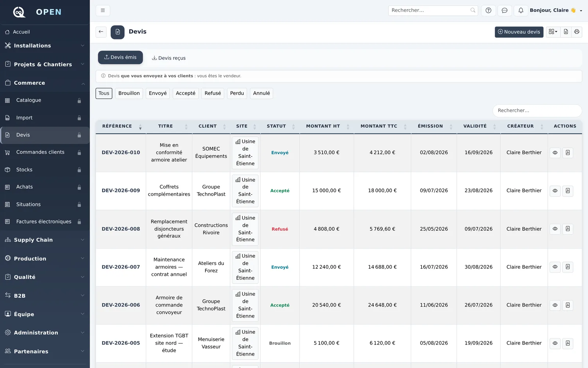
Task: Filter quotes by Accepté status
Action: (x=186, y=93)
